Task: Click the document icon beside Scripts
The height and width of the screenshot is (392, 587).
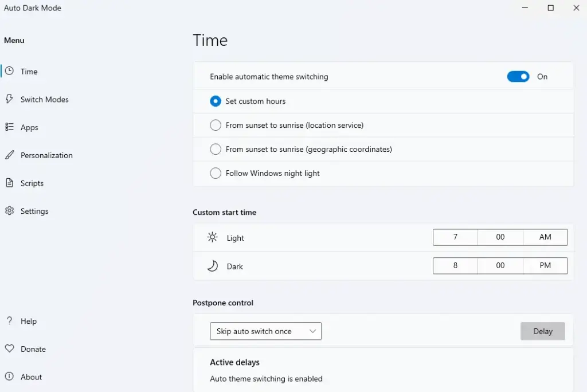Action: (9, 183)
